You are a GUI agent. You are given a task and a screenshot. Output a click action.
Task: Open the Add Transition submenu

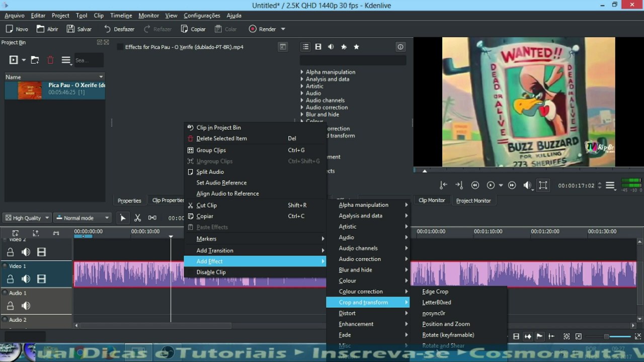[255, 250]
